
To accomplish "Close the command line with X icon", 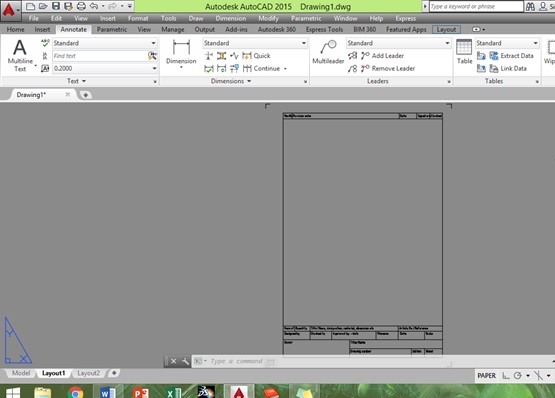I will coord(173,361).
